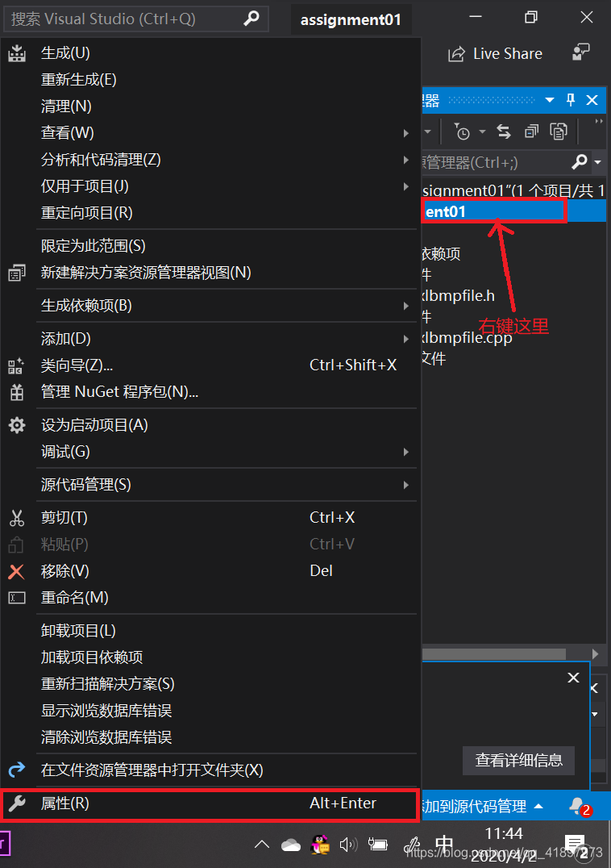This screenshot has width=611, height=868.
Task: Click the scissors Cut icon
Action: (x=17, y=518)
